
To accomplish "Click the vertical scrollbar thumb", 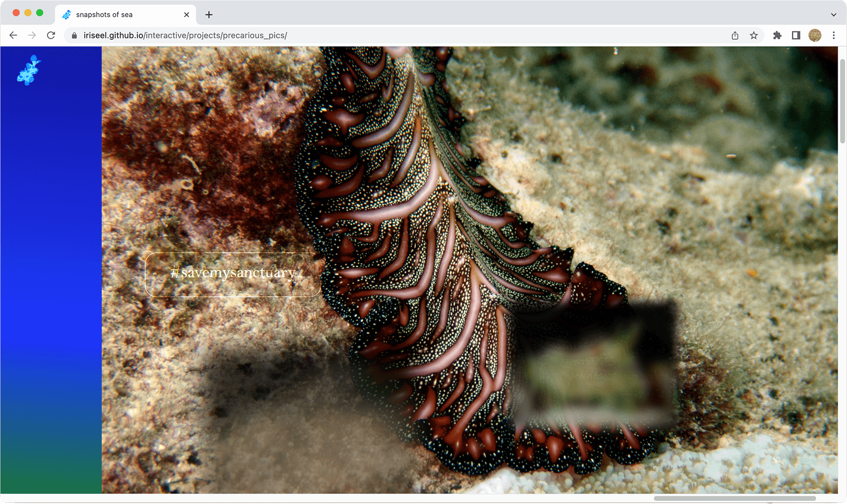I will coord(842,100).
